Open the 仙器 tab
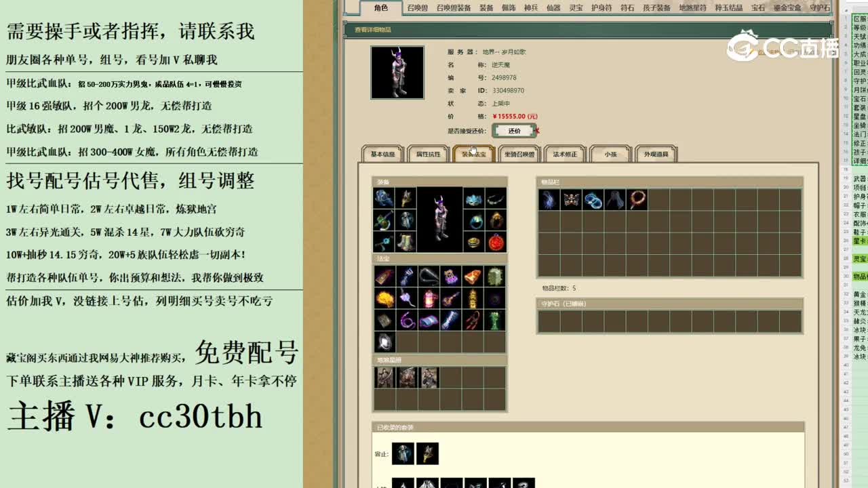The width and height of the screenshot is (868, 488). tap(553, 8)
